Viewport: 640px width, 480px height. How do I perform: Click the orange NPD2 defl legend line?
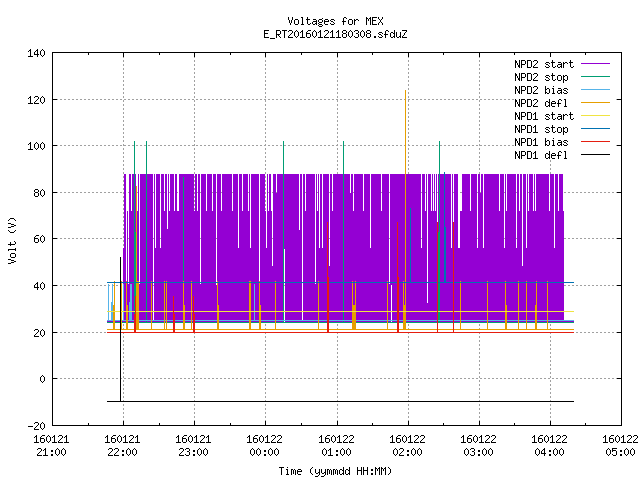[x=595, y=102]
